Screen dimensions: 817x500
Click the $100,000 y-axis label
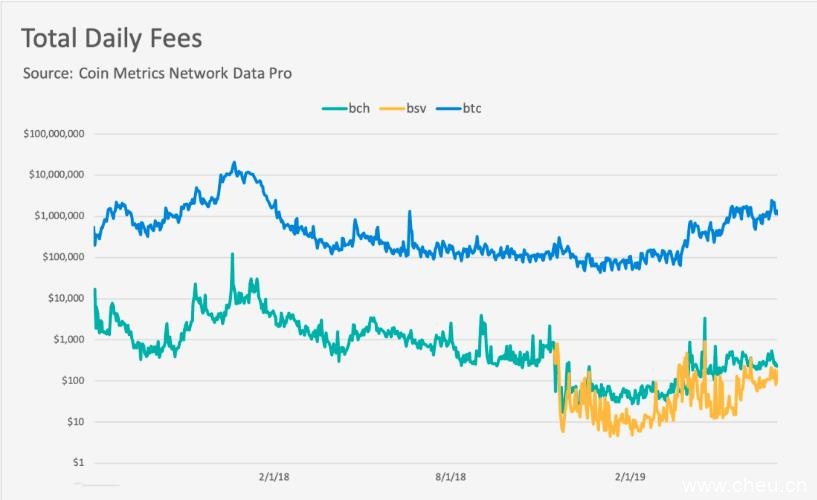click(62, 257)
